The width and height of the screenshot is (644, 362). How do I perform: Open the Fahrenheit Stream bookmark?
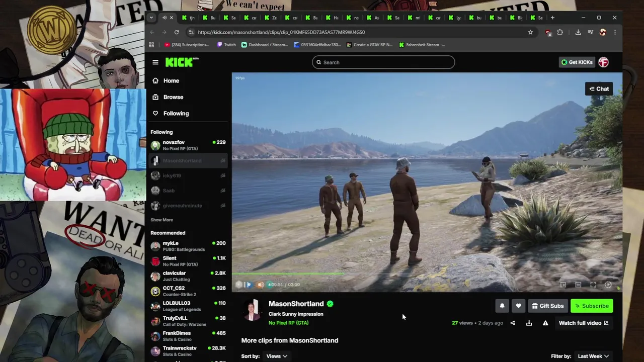422,45
